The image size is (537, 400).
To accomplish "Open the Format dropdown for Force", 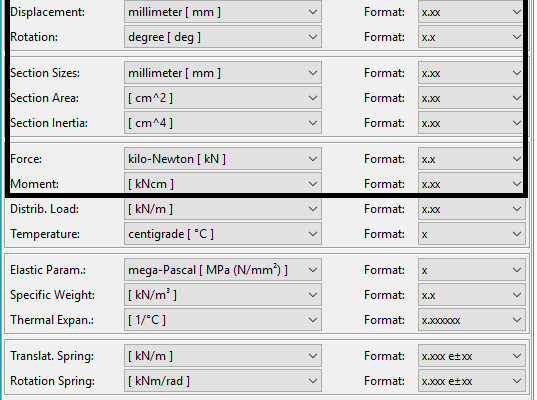I will click(x=472, y=159).
